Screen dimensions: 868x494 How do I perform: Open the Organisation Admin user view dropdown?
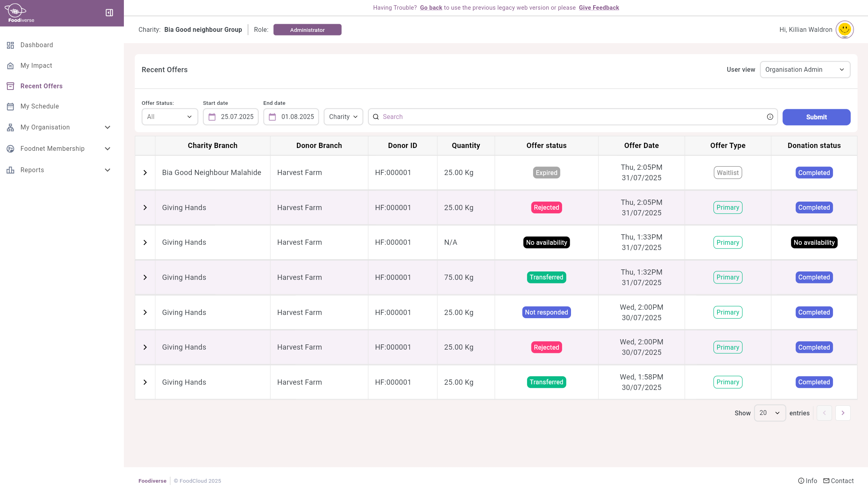point(805,69)
